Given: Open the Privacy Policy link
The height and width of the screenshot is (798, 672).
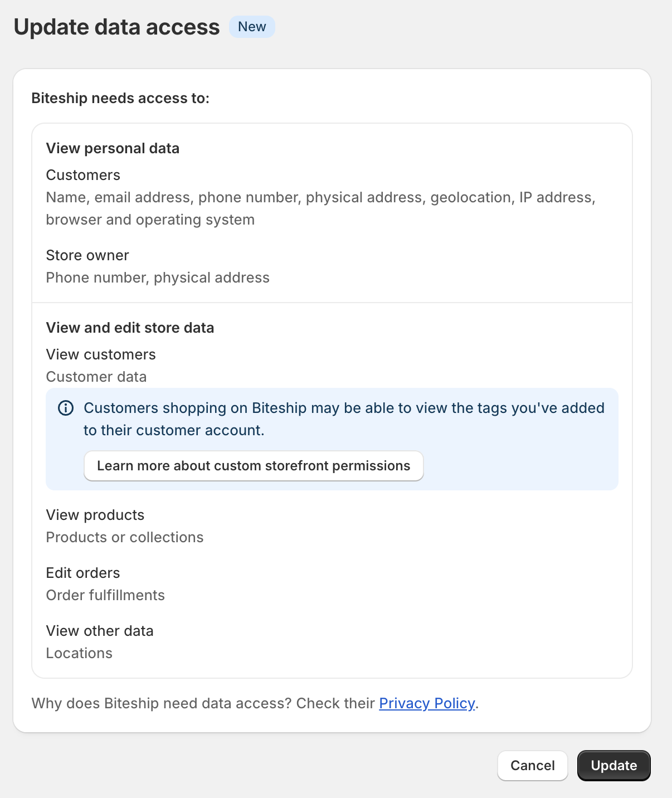Looking at the screenshot, I should pyautogui.click(x=427, y=703).
